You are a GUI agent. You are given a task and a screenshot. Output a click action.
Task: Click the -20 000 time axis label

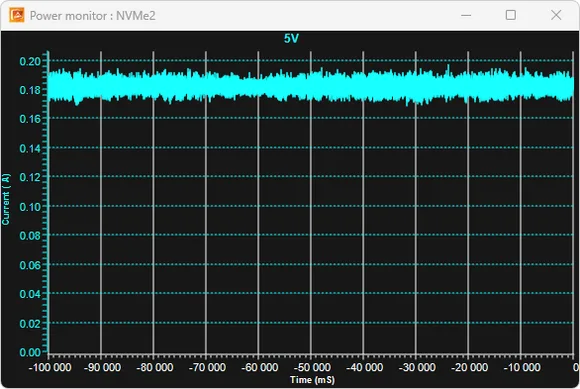[x=470, y=367]
